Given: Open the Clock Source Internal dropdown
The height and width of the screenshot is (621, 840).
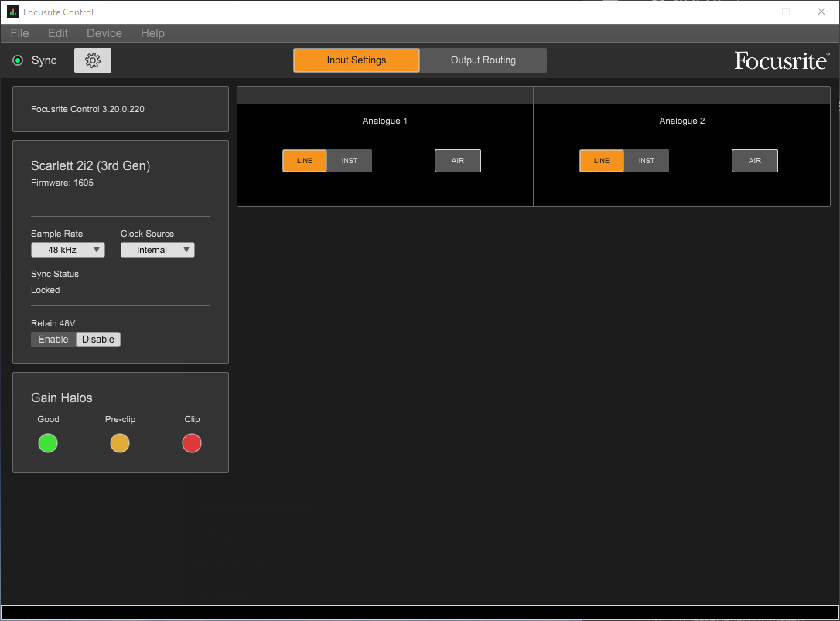Looking at the screenshot, I should pos(158,250).
